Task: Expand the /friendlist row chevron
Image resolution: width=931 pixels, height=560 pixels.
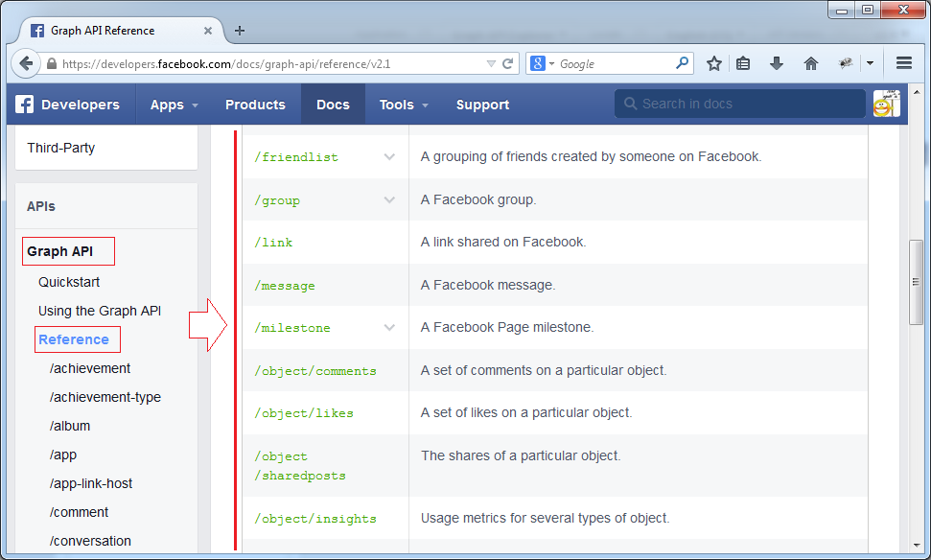Action: [389, 156]
